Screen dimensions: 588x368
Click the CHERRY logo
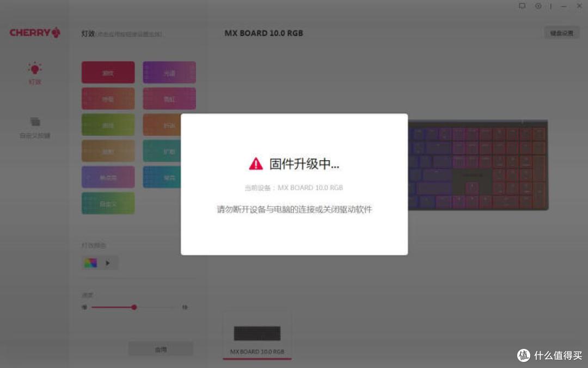[x=35, y=33]
